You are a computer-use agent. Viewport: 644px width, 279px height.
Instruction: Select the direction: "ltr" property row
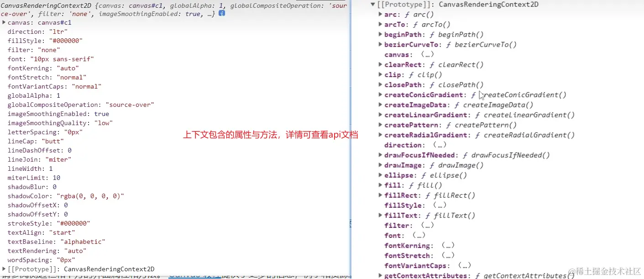37,32
